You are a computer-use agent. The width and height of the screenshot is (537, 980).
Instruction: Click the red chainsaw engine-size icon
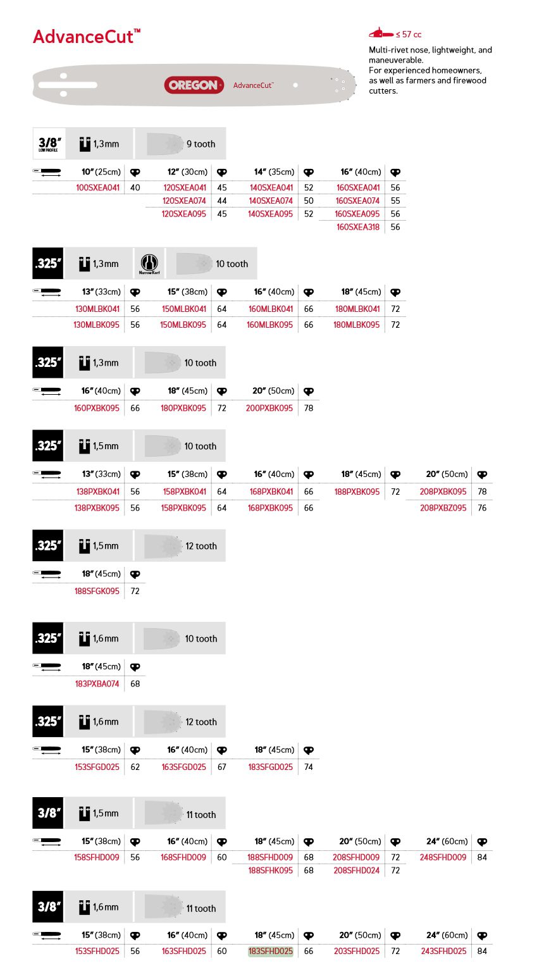381,34
